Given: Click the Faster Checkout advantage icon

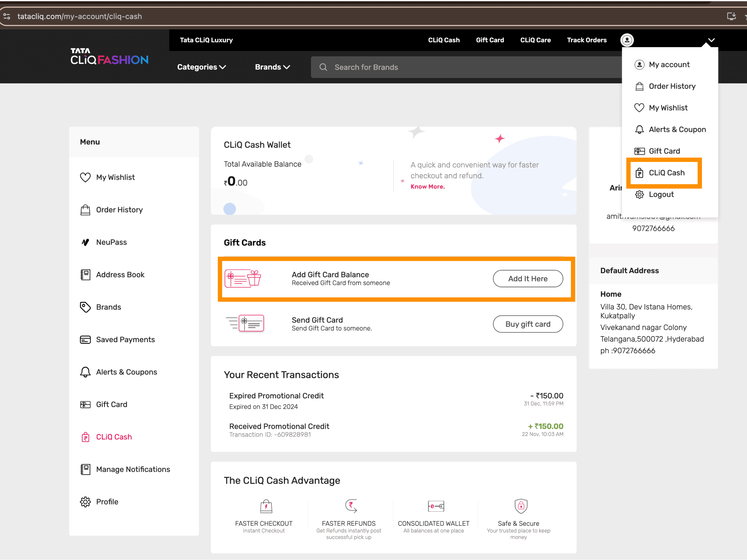Looking at the screenshot, I should pos(266,506).
